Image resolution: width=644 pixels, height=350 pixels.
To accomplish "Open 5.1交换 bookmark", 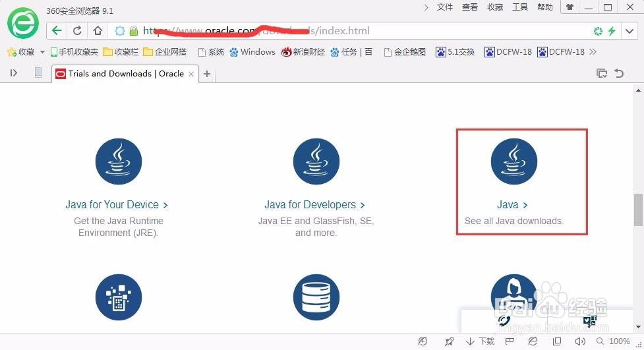I will coord(455,52).
